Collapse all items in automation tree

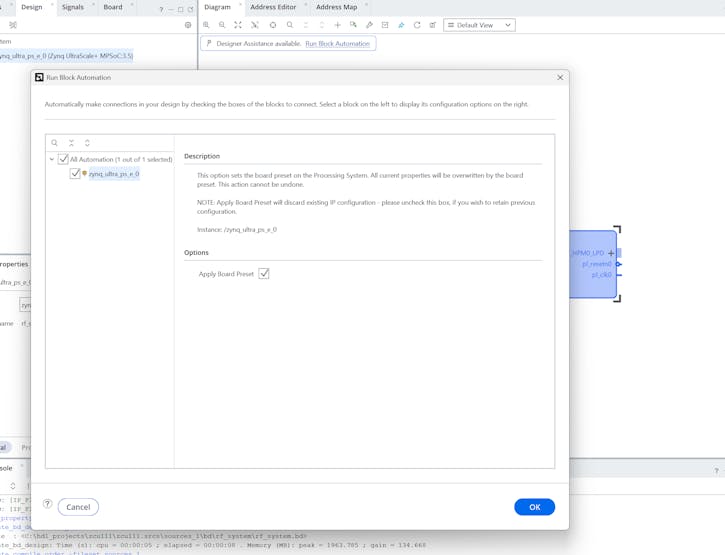[71, 143]
